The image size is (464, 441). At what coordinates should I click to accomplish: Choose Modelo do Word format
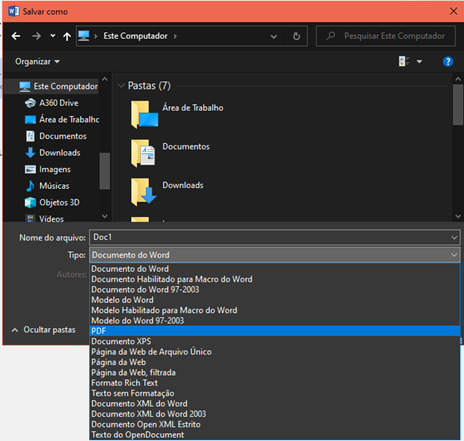coord(275,300)
